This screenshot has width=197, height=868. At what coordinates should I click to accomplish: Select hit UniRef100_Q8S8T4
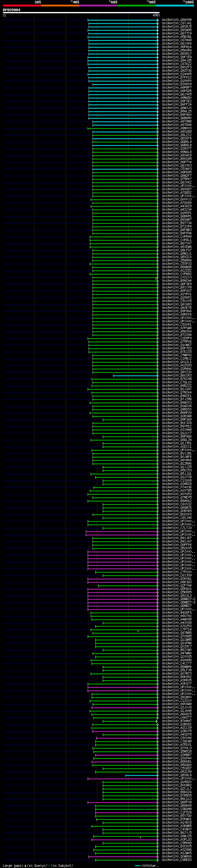click(177, 139)
